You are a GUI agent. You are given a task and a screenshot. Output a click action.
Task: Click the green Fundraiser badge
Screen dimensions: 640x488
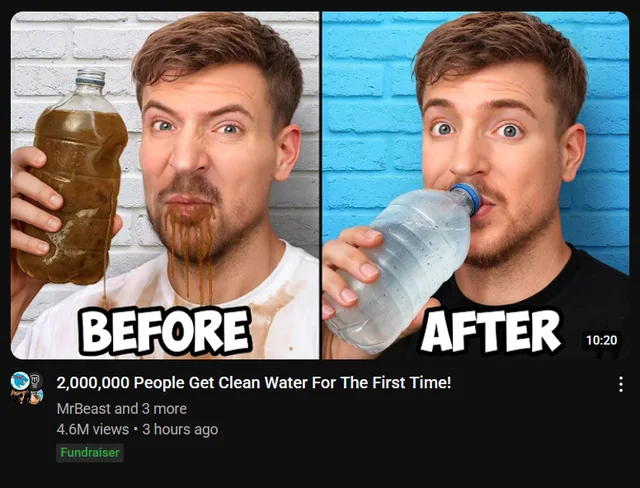(x=90, y=453)
